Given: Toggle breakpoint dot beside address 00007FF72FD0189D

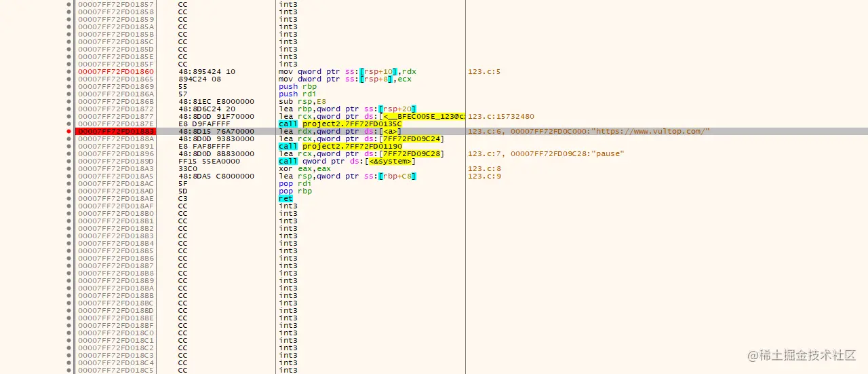Looking at the screenshot, I should pyautogui.click(x=69, y=161).
